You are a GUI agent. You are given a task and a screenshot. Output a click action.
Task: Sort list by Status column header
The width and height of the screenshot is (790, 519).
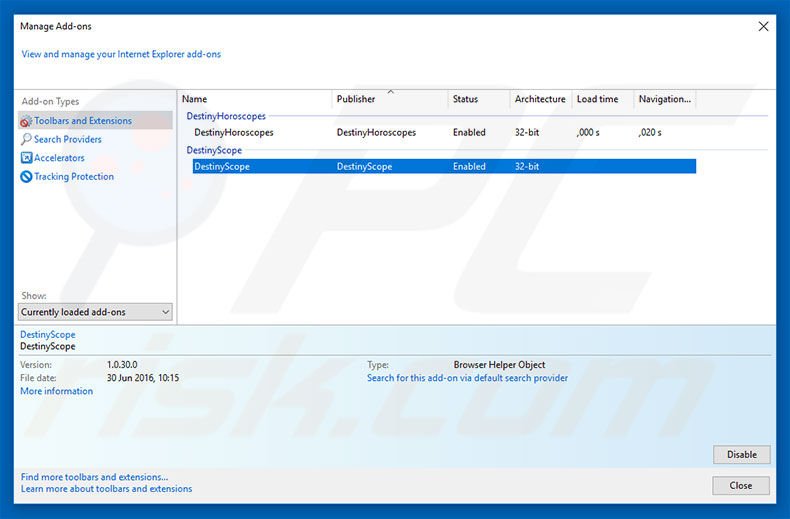[x=478, y=99]
